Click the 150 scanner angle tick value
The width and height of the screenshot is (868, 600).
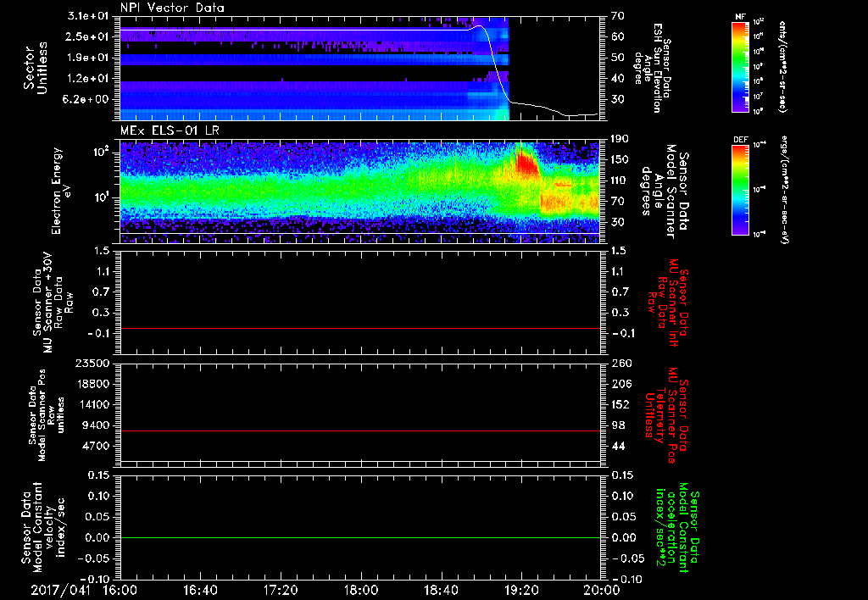pyautogui.click(x=620, y=160)
